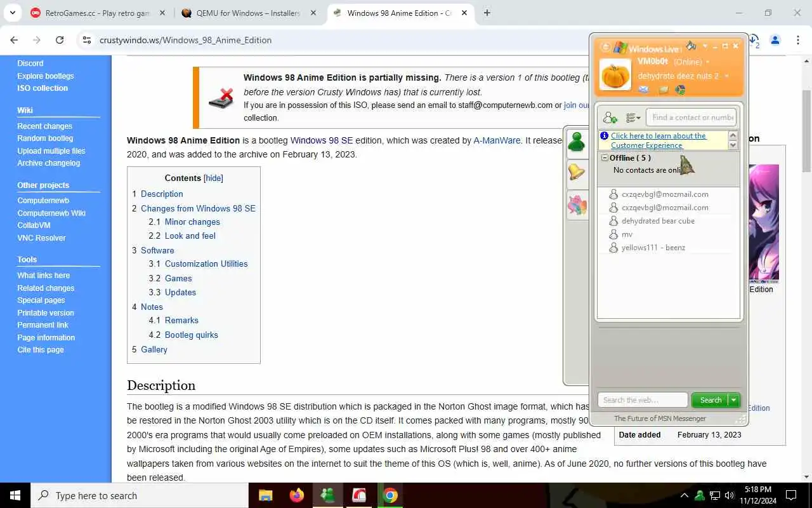The image size is (812, 508).
Task: Reload the page in Chrome
Action: point(60,40)
